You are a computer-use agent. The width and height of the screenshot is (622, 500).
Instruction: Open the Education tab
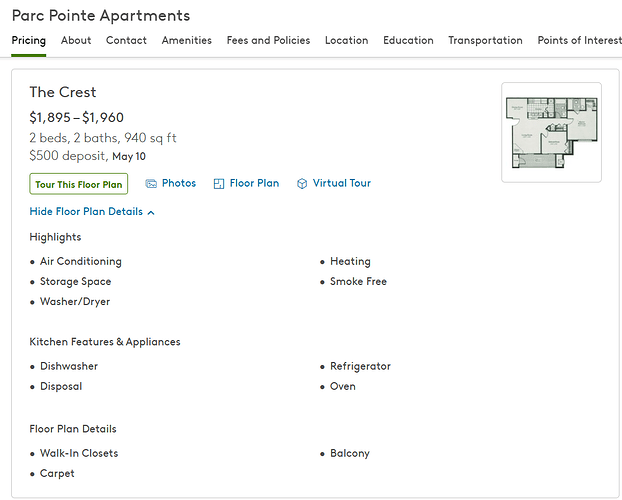point(408,41)
